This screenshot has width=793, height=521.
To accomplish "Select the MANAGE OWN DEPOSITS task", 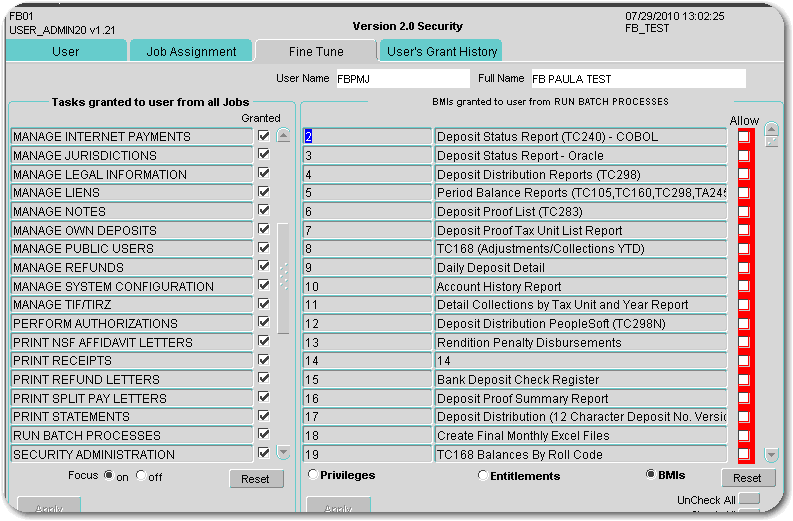I will pyautogui.click(x=131, y=230).
